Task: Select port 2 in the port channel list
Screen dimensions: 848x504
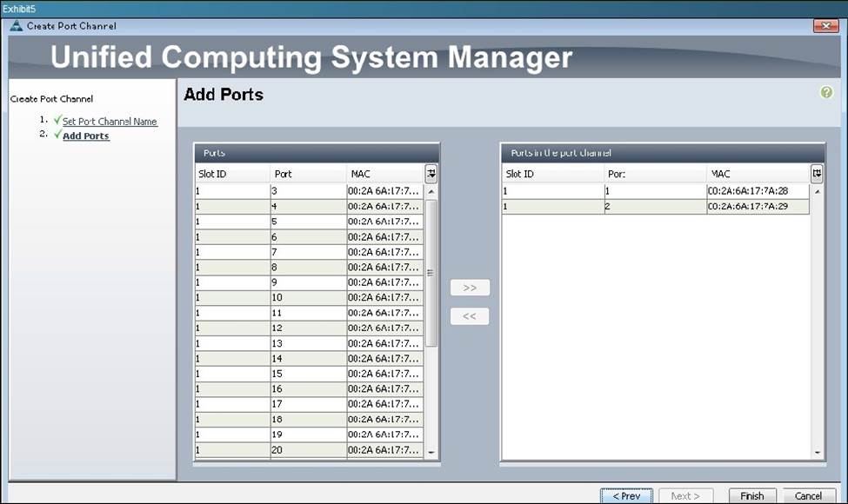Action: pos(656,206)
